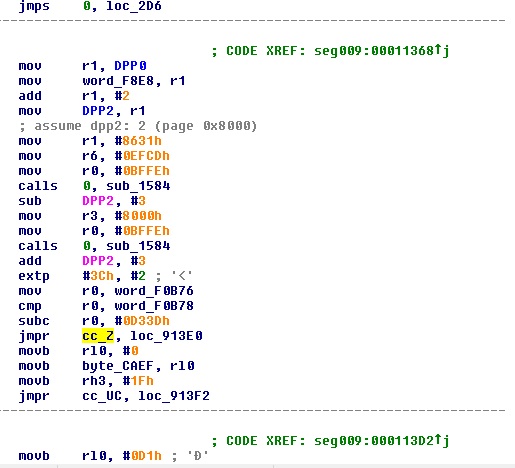Select DPP0 register operand
515x468 pixels.
[x=130, y=66]
